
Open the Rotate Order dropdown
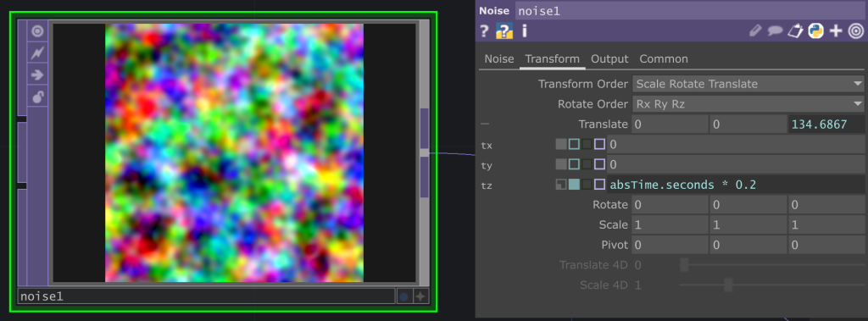pyautogui.click(x=748, y=103)
